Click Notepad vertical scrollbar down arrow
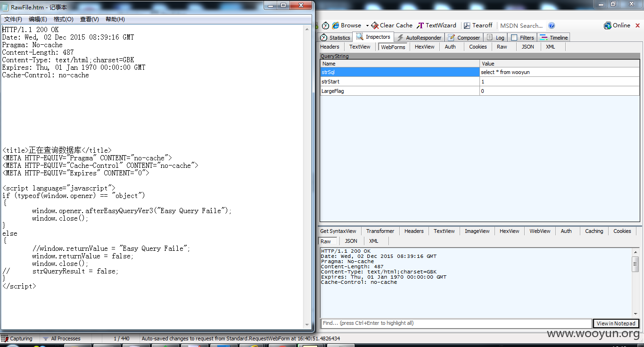 point(307,325)
